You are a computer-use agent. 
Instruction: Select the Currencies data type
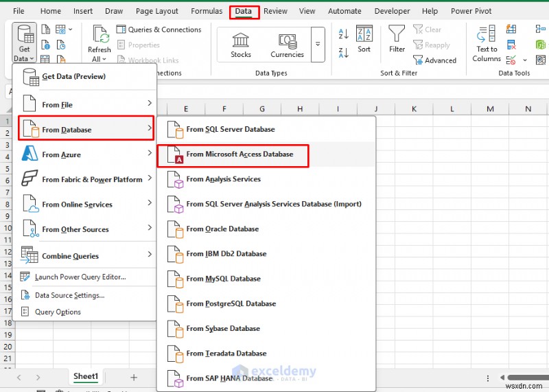287,45
